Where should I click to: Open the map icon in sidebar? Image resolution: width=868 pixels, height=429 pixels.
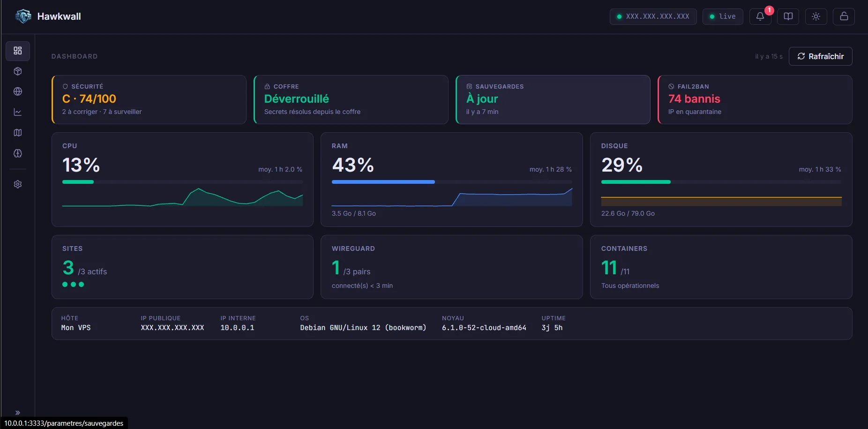[x=18, y=133]
